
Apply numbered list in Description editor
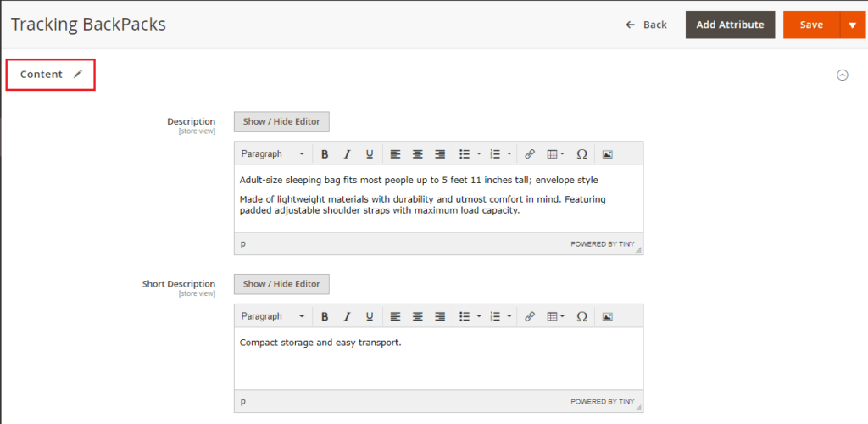point(495,154)
